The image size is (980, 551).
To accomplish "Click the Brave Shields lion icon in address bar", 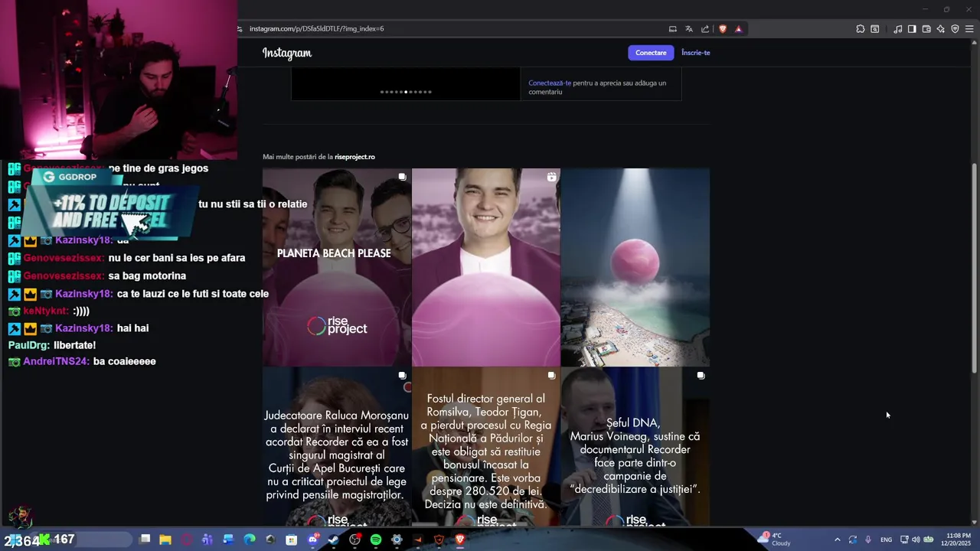I will point(723,29).
